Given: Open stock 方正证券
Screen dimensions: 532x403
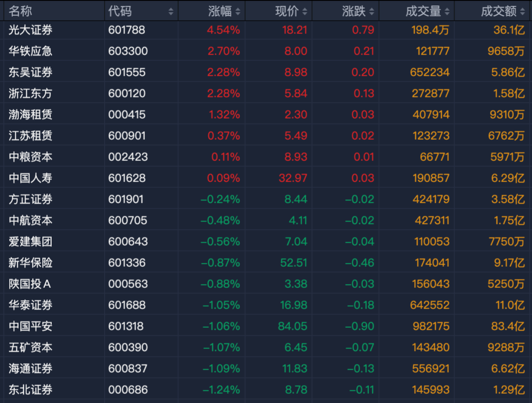Looking at the screenshot, I should point(31,199).
